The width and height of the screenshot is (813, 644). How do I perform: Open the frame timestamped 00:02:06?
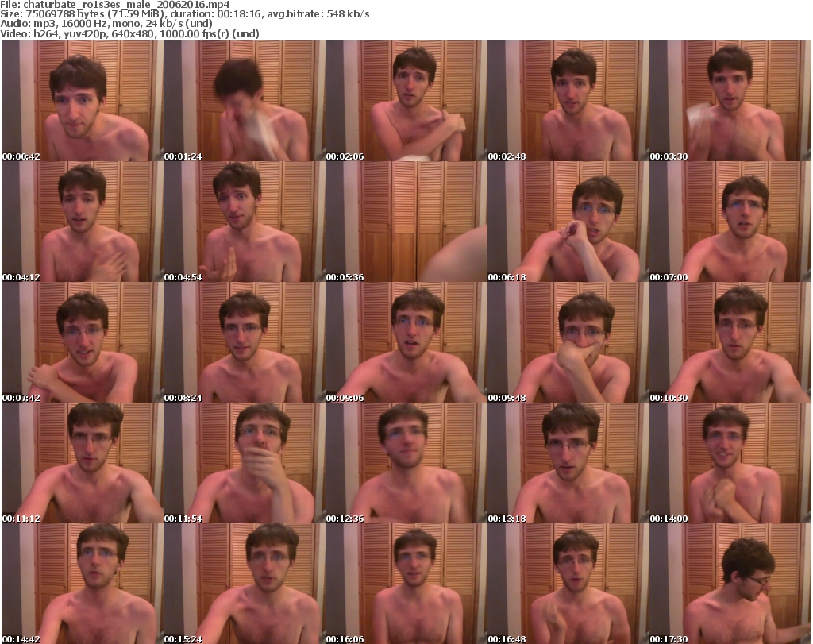pyautogui.click(x=406, y=101)
